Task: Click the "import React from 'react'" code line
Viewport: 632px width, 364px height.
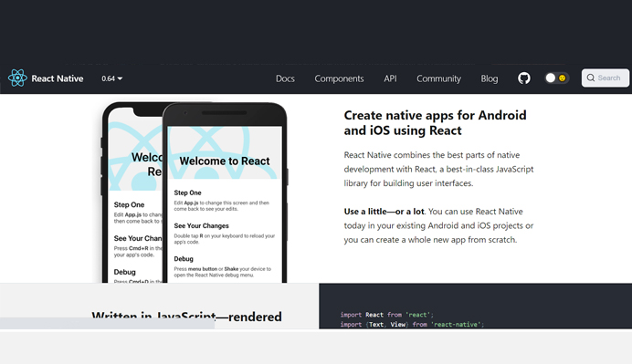Action: (x=386, y=315)
